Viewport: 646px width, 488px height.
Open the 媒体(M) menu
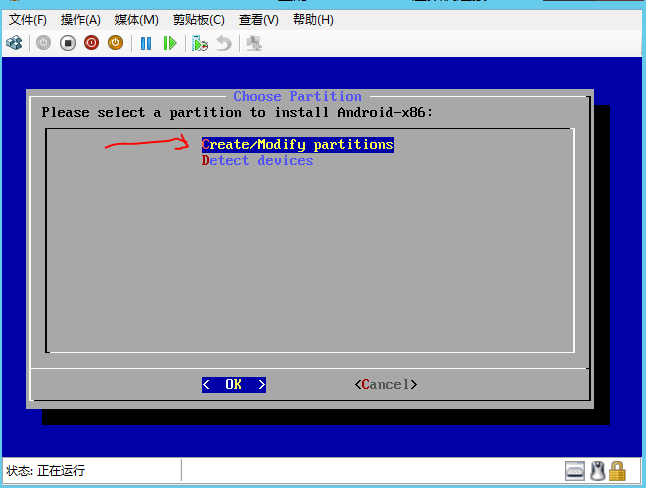tap(136, 19)
